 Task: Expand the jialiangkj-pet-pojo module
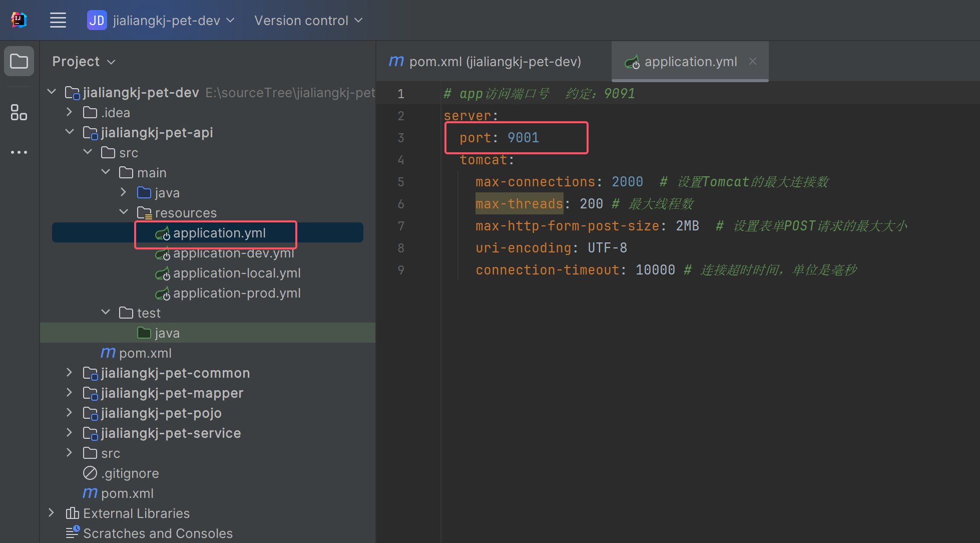pyautogui.click(x=70, y=412)
